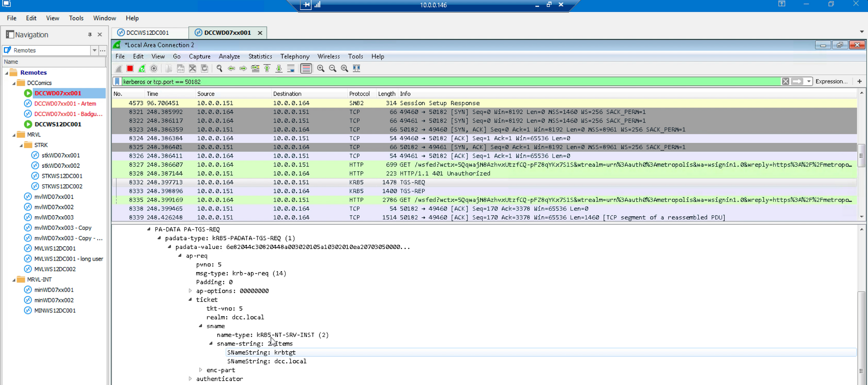The image size is (868, 385).
Task: Open the Capture menu
Action: pos(200,56)
